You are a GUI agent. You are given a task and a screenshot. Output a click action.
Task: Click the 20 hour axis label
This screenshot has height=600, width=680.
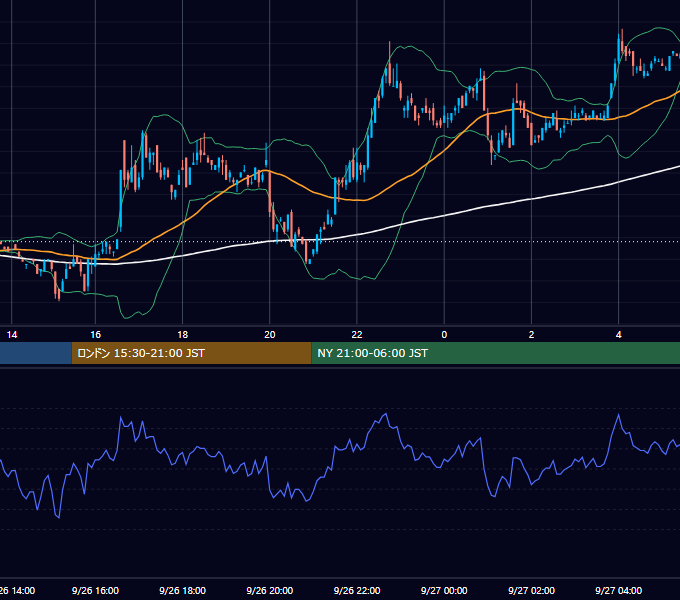point(270,335)
